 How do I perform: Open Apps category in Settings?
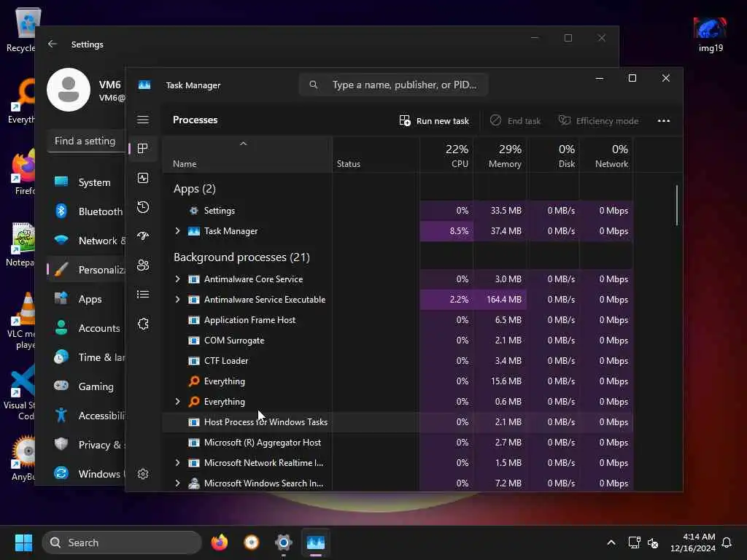[x=86, y=299]
